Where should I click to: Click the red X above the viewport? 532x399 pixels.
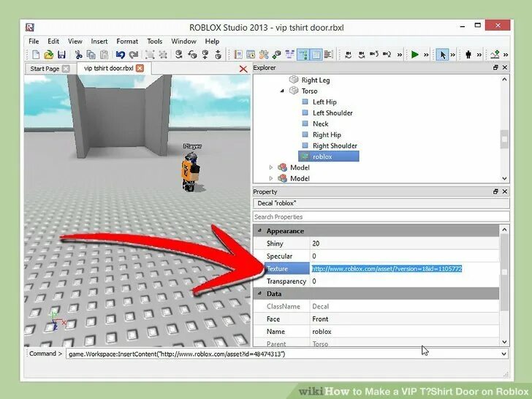point(243,69)
